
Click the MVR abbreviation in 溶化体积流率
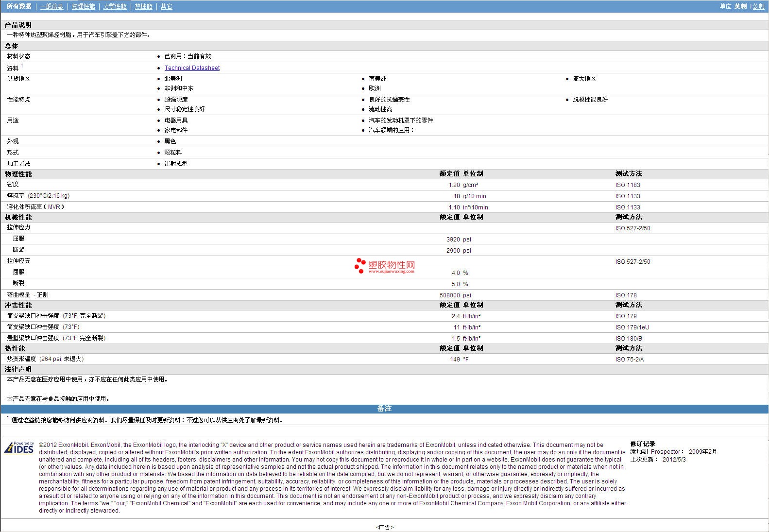point(54,207)
